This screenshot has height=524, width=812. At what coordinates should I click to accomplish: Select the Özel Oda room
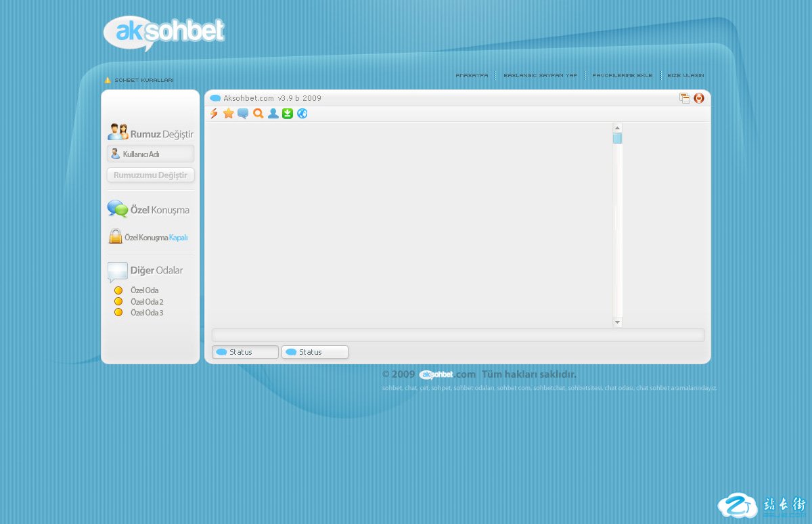(144, 290)
